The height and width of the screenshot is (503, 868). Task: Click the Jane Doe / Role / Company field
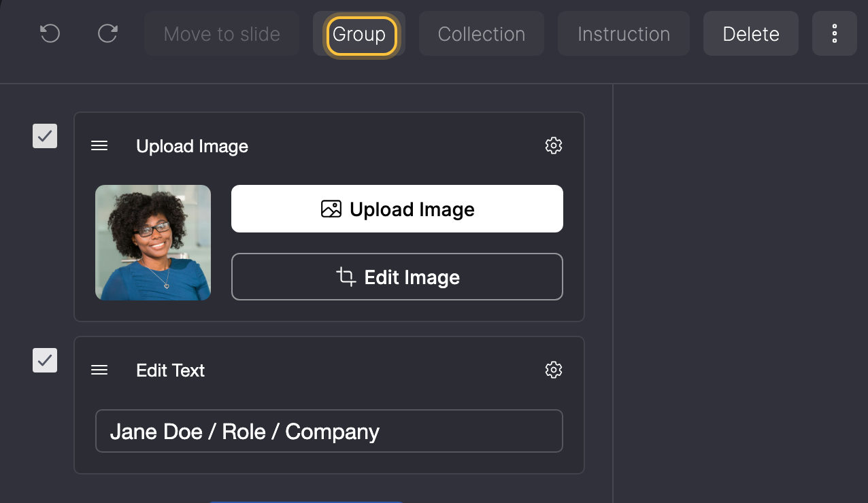click(329, 431)
